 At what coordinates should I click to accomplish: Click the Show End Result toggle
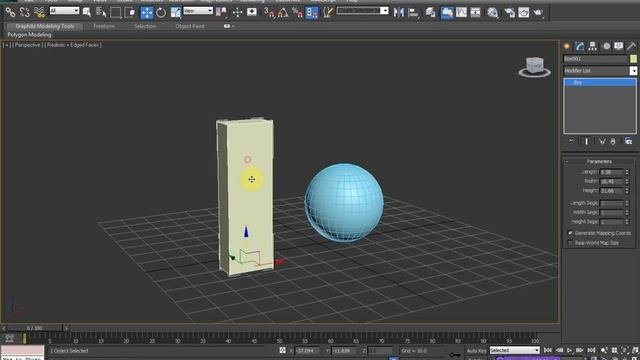(587, 141)
